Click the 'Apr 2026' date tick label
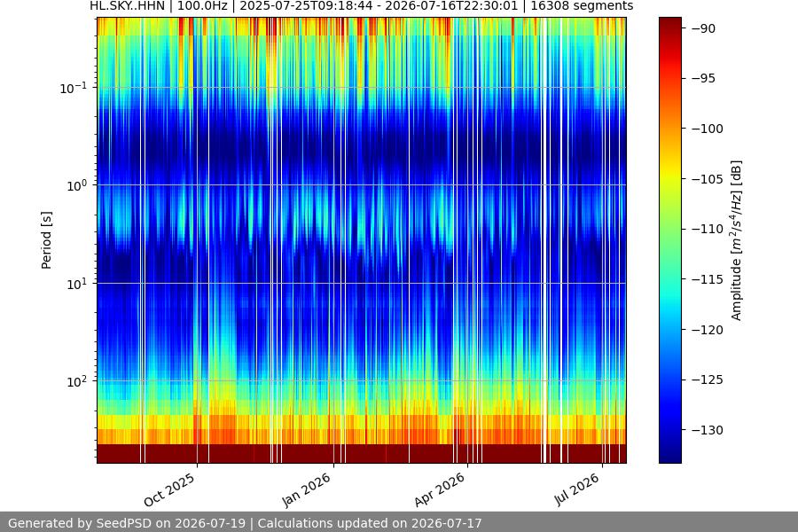798x532 pixels. pyautogui.click(x=440, y=490)
